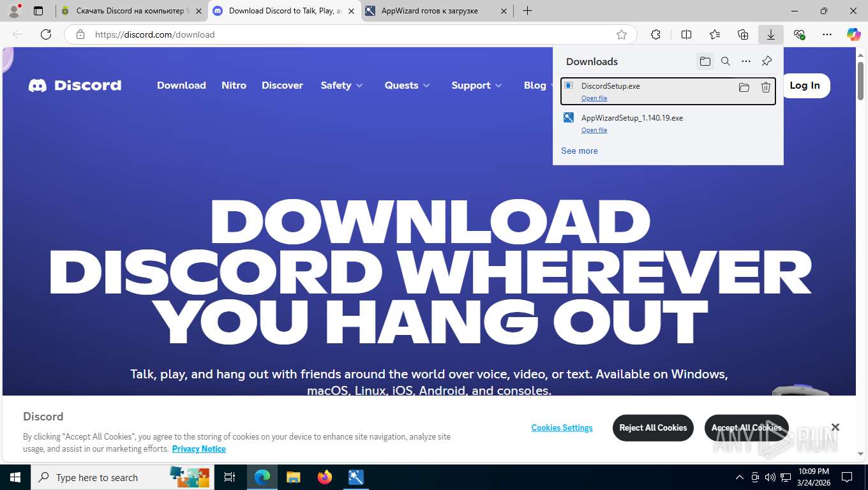Image resolution: width=868 pixels, height=490 pixels.
Task: Open the Downloads folder icon in panel header
Action: tap(705, 61)
